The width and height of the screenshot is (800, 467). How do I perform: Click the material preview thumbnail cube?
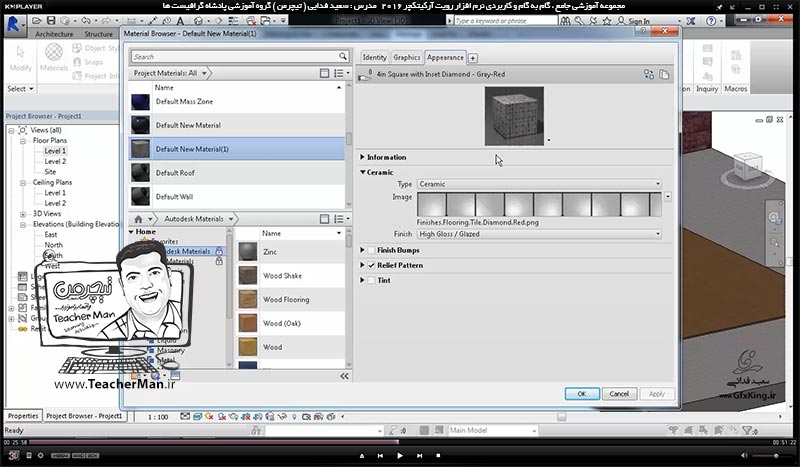pos(514,116)
